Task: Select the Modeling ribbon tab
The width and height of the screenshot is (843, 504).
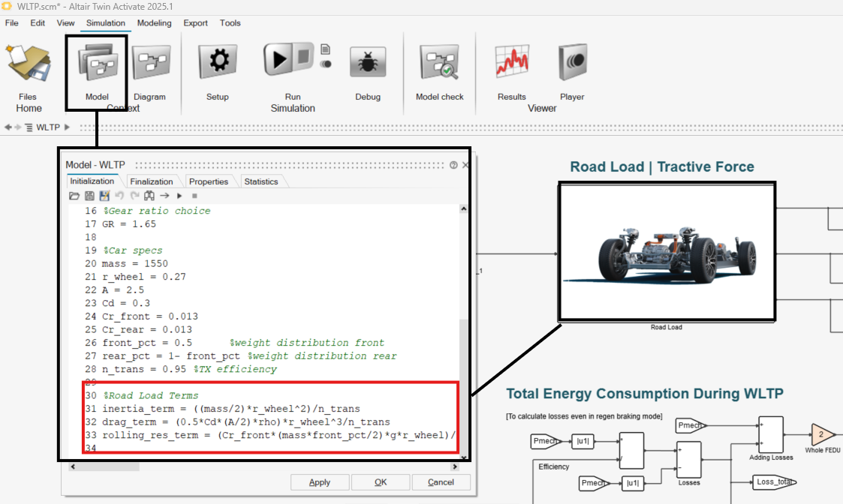Action: 155,23
